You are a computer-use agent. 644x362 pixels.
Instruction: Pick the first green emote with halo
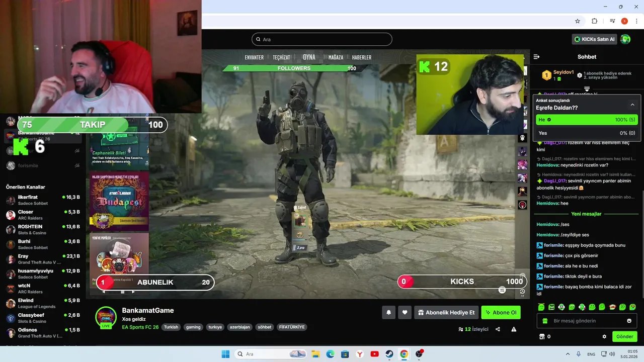point(541,307)
